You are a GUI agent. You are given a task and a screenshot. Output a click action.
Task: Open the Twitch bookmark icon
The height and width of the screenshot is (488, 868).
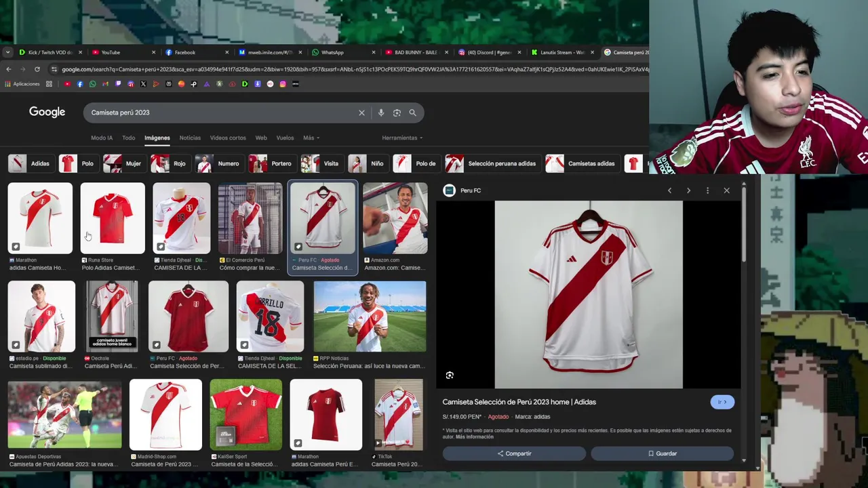[x=118, y=84]
